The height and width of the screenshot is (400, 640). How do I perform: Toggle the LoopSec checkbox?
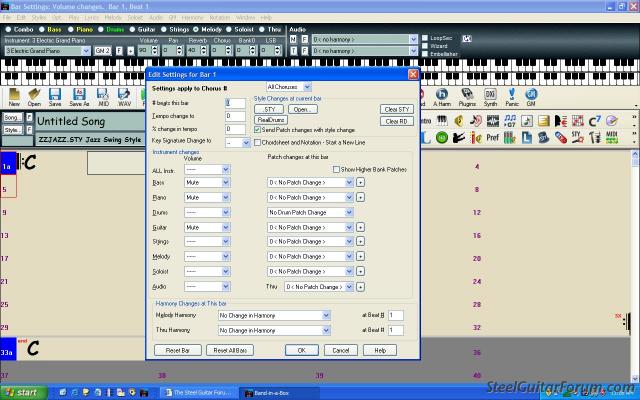coord(425,38)
